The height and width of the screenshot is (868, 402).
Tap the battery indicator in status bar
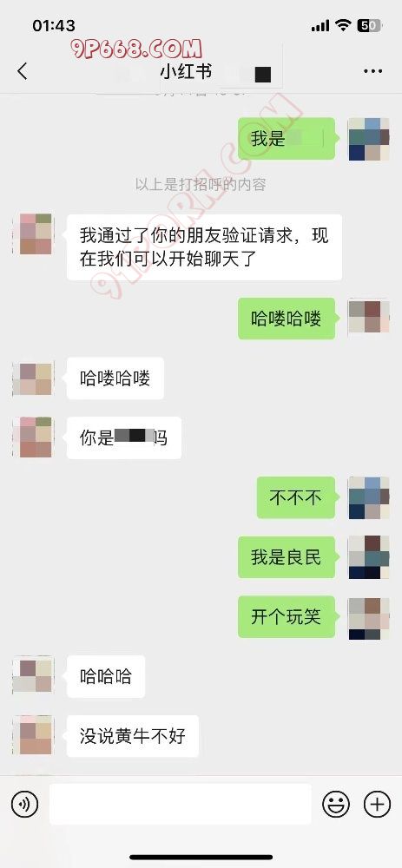(369, 25)
